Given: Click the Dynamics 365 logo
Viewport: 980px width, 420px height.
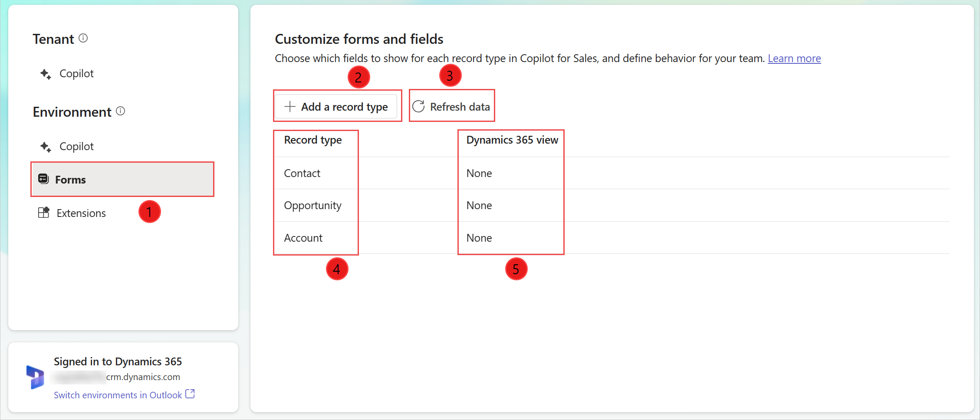Looking at the screenshot, I should click(35, 376).
